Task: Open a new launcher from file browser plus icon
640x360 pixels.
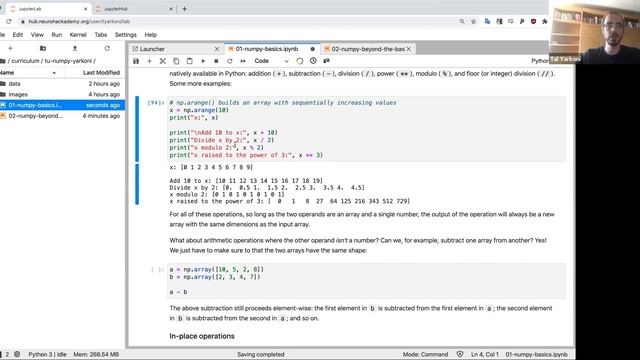Action: (x=11, y=48)
